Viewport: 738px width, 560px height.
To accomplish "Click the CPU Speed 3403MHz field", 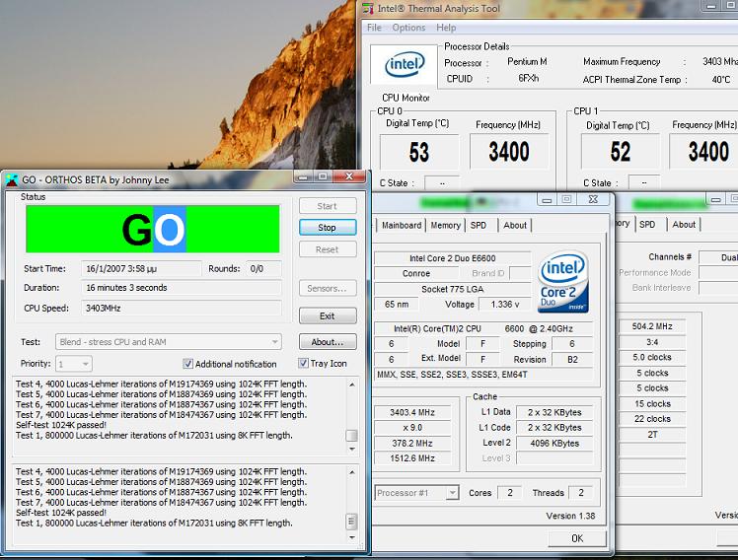I will (x=182, y=308).
